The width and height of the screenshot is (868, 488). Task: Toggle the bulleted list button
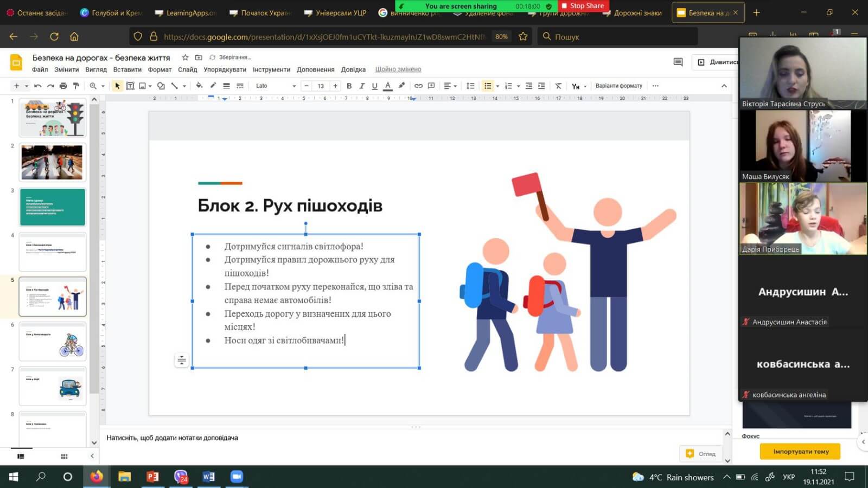click(488, 86)
